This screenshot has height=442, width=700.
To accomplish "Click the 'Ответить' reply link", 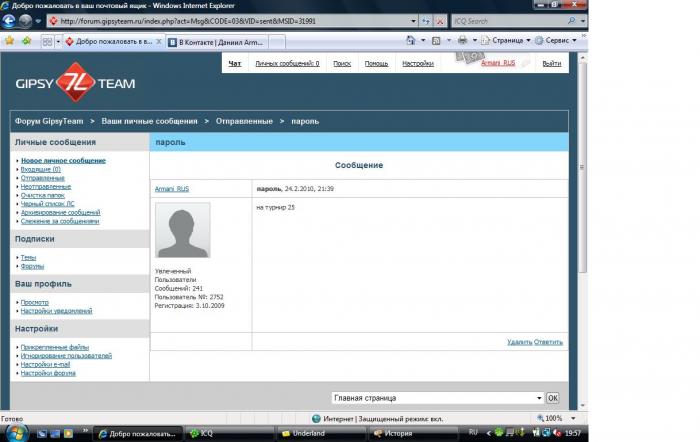I will pos(548,342).
